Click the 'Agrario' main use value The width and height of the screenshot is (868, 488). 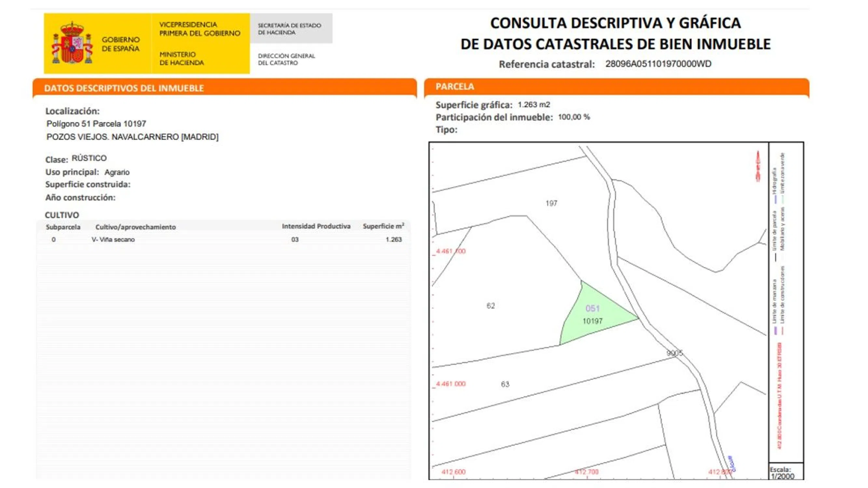tap(117, 172)
